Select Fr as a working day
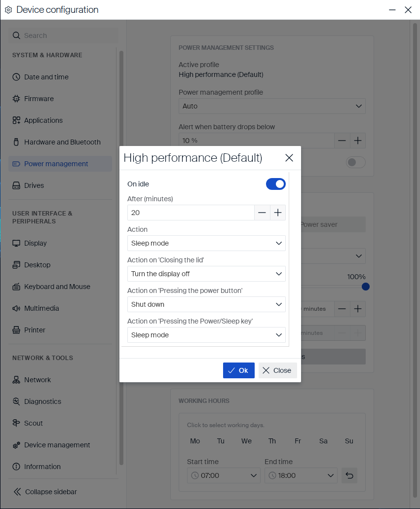Screen dimensions: 420x509 point(298,441)
